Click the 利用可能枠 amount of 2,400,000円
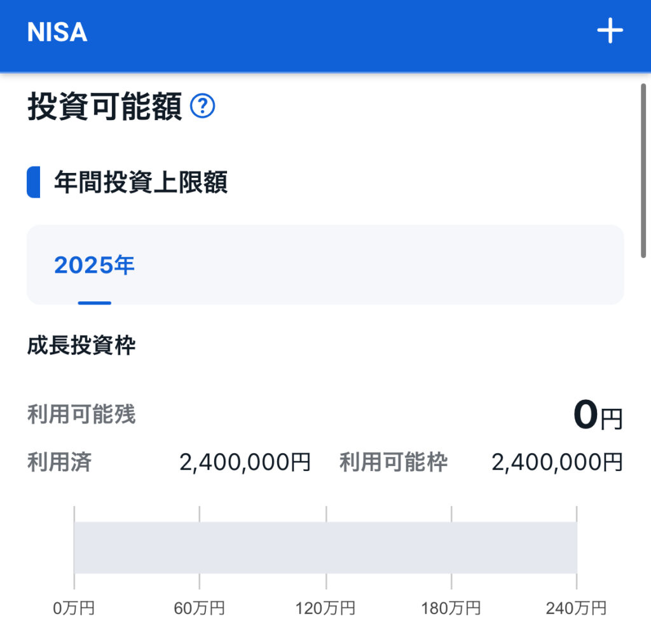651x644 pixels. coord(557,462)
